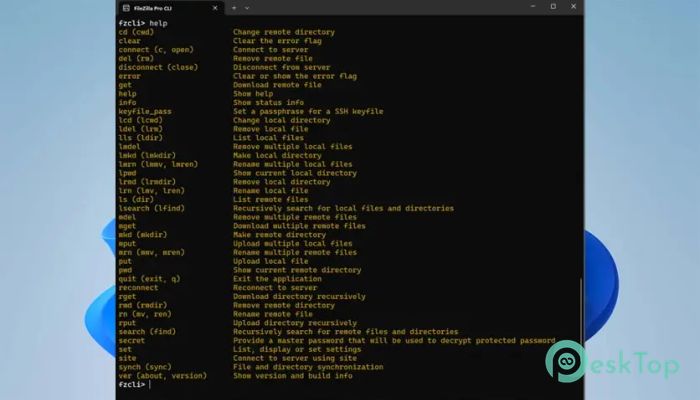This screenshot has width=700, height=400.
Task: Click 'List, display or set settings' text
Action: [x=297, y=350]
